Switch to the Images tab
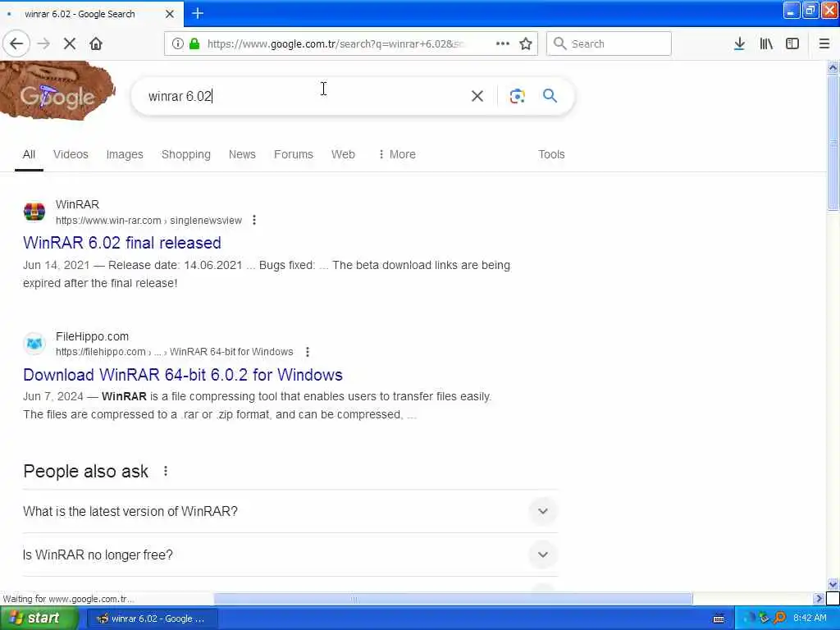 coord(125,154)
